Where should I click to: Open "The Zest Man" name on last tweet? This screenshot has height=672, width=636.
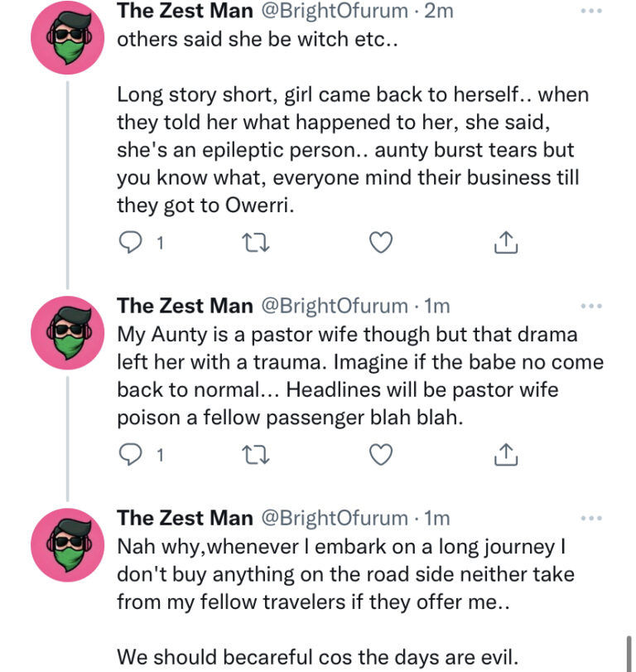pyautogui.click(x=185, y=518)
